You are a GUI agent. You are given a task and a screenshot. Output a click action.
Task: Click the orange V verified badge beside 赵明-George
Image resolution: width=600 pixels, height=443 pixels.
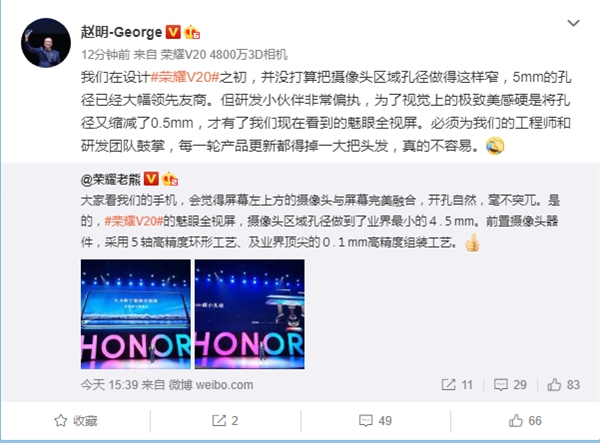tap(173, 32)
